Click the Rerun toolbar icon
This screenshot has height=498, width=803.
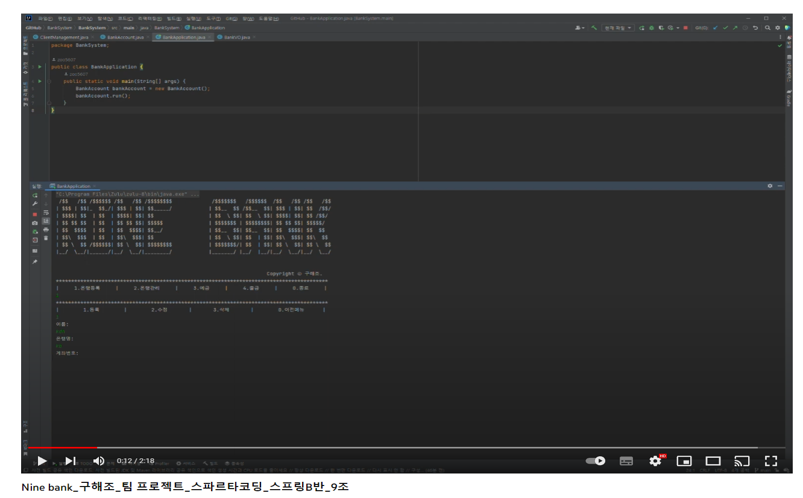tap(642, 28)
